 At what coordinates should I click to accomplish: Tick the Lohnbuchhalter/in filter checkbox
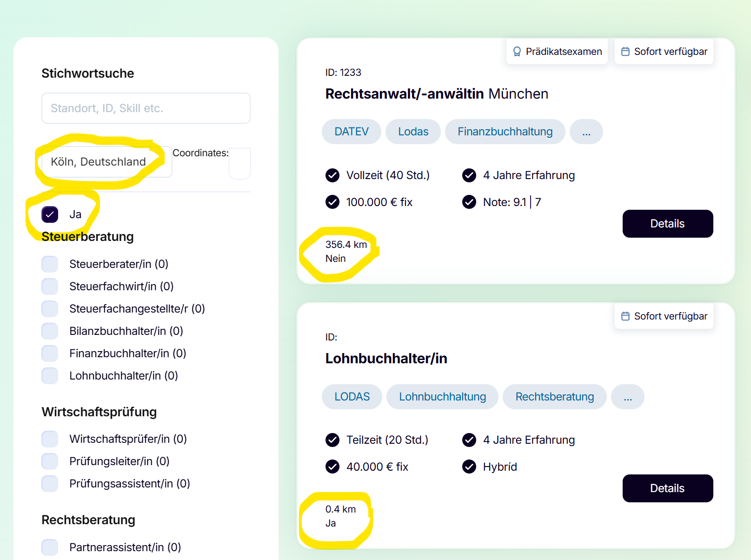pyautogui.click(x=50, y=376)
